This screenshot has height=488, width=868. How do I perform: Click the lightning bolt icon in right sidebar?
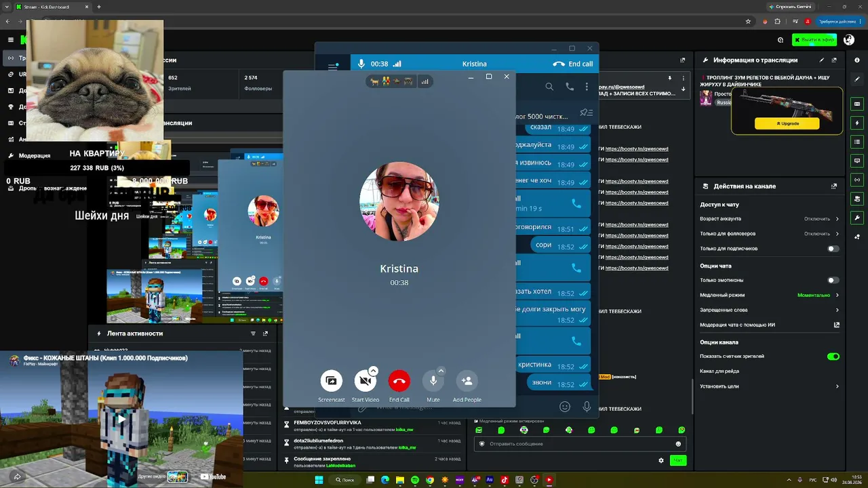[857, 123]
